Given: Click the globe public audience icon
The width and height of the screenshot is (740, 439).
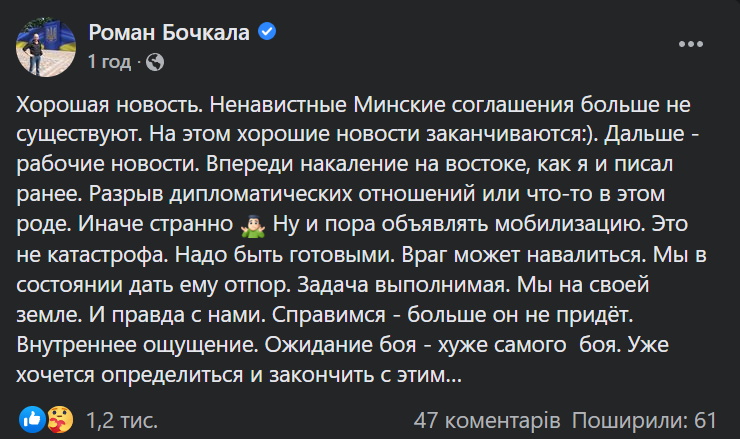Looking at the screenshot, I should click(155, 62).
